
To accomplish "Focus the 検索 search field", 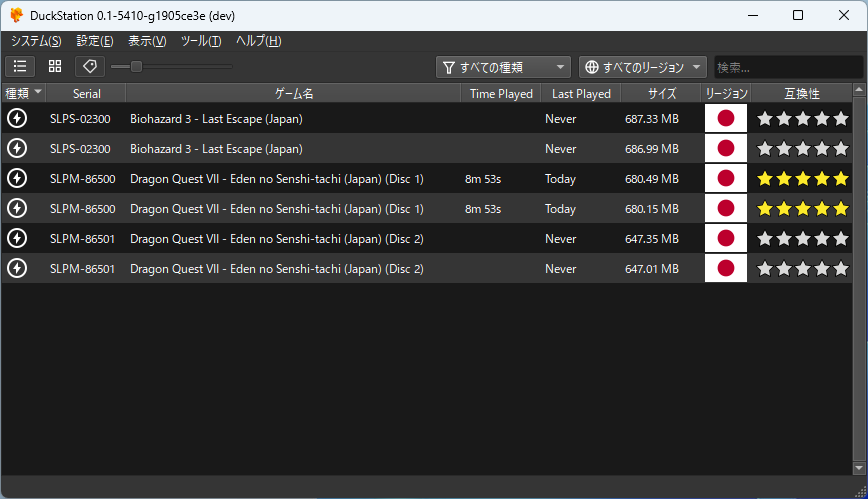I will click(788, 67).
